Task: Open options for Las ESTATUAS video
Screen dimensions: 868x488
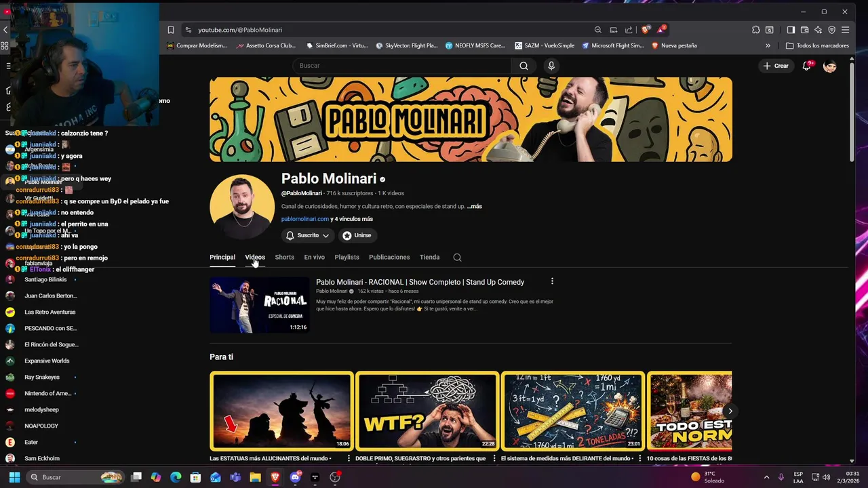Action: click(x=349, y=459)
